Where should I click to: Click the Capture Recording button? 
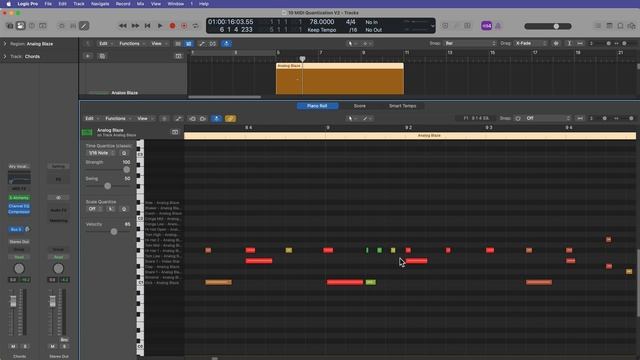click(x=184, y=26)
